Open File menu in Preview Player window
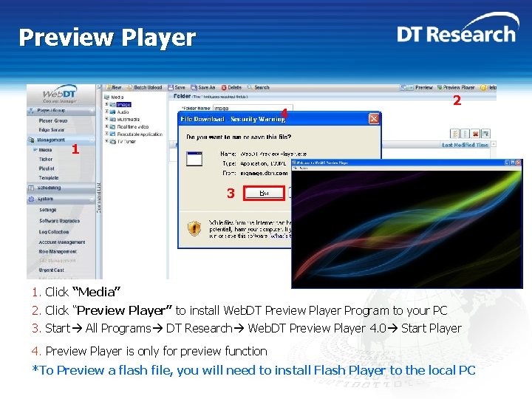 295,168
